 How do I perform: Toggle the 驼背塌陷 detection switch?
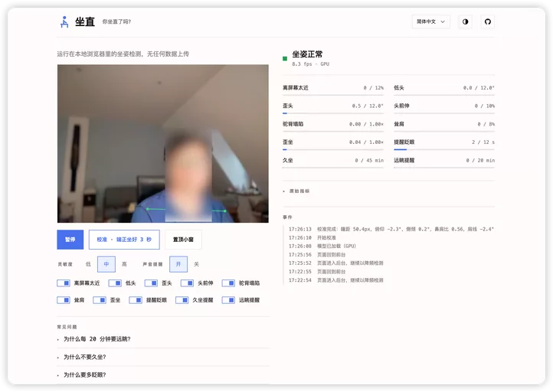click(228, 283)
